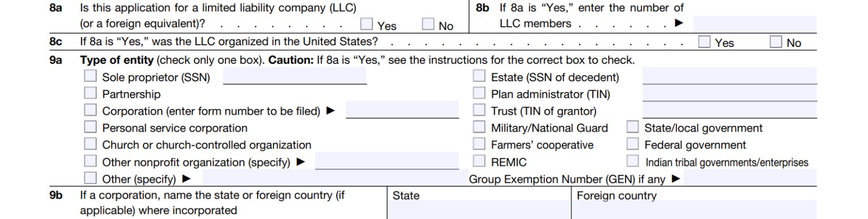The image size is (868, 219).
Task: Check Yes for LLC application question 8a
Action: [x=367, y=24]
